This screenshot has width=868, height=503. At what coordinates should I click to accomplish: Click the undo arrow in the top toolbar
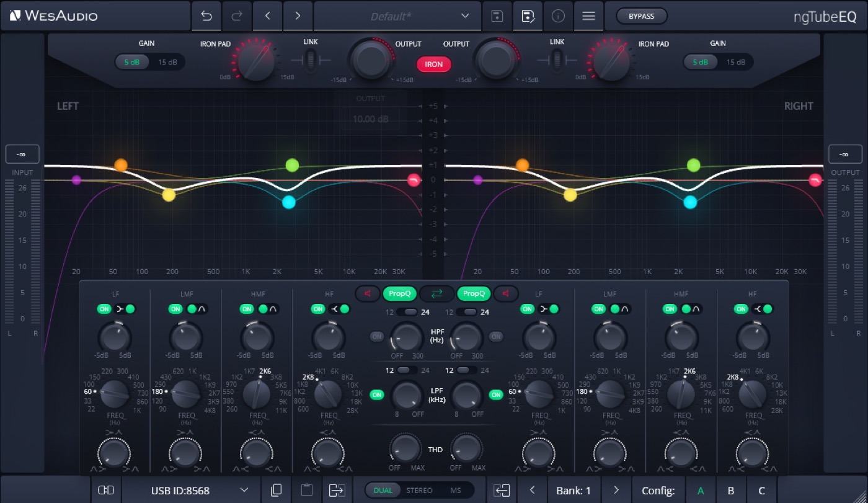tap(206, 16)
